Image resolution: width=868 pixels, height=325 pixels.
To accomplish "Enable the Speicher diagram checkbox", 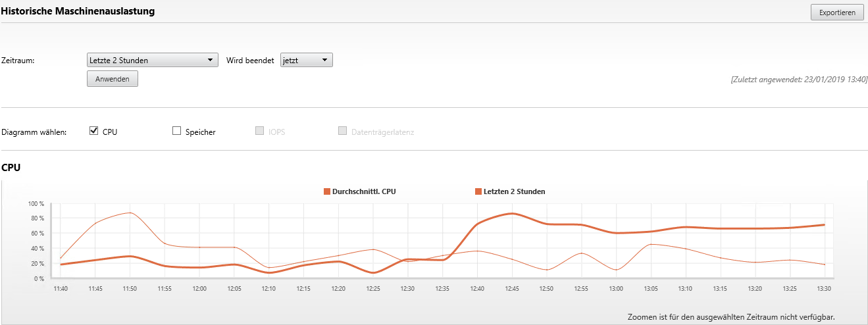I will pos(176,131).
